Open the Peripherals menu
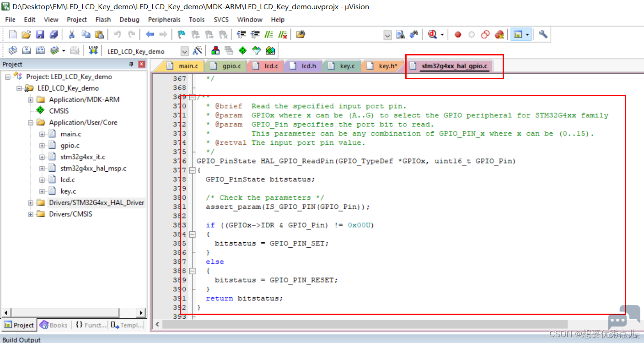The height and width of the screenshot is (343, 644). coord(164,20)
